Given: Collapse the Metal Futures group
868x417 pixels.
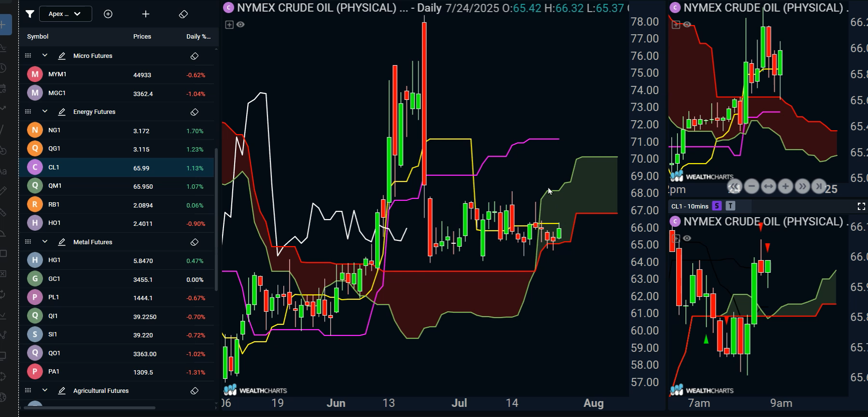Looking at the screenshot, I should [45, 242].
